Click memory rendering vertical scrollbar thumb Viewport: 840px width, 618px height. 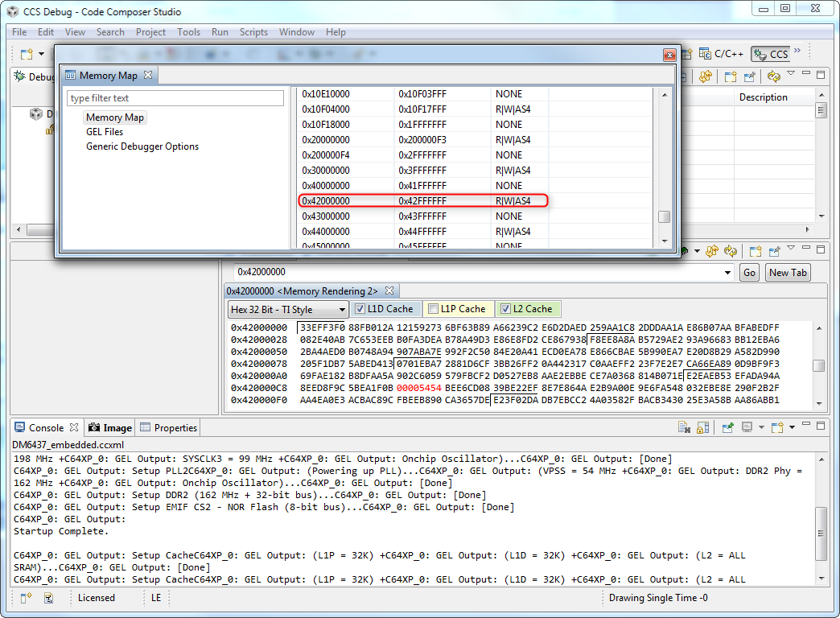tap(818, 365)
